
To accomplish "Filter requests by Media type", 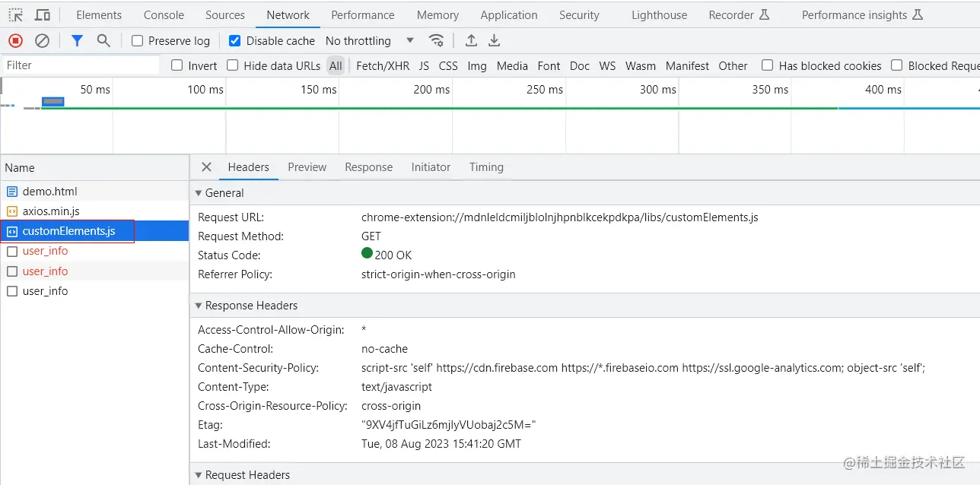I will (x=512, y=65).
